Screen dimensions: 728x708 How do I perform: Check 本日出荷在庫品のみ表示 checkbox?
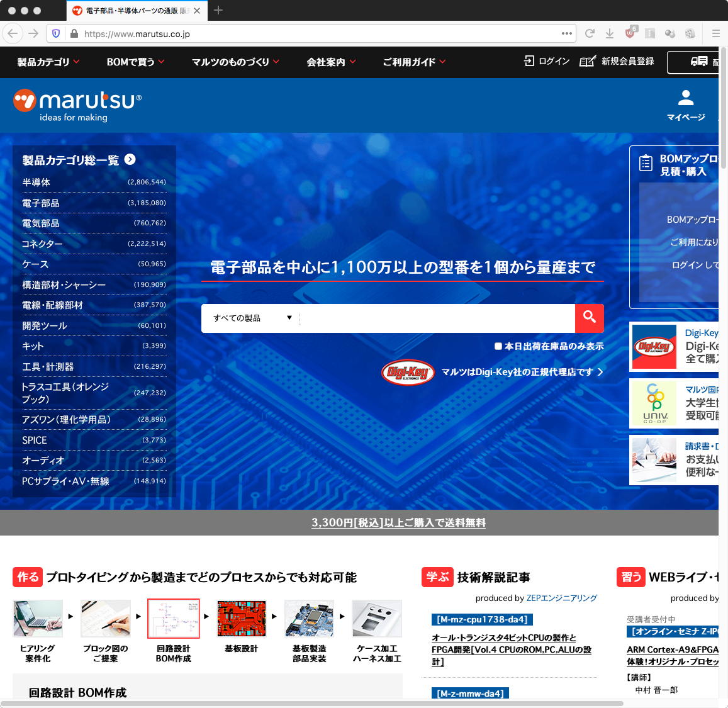pyautogui.click(x=498, y=346)
